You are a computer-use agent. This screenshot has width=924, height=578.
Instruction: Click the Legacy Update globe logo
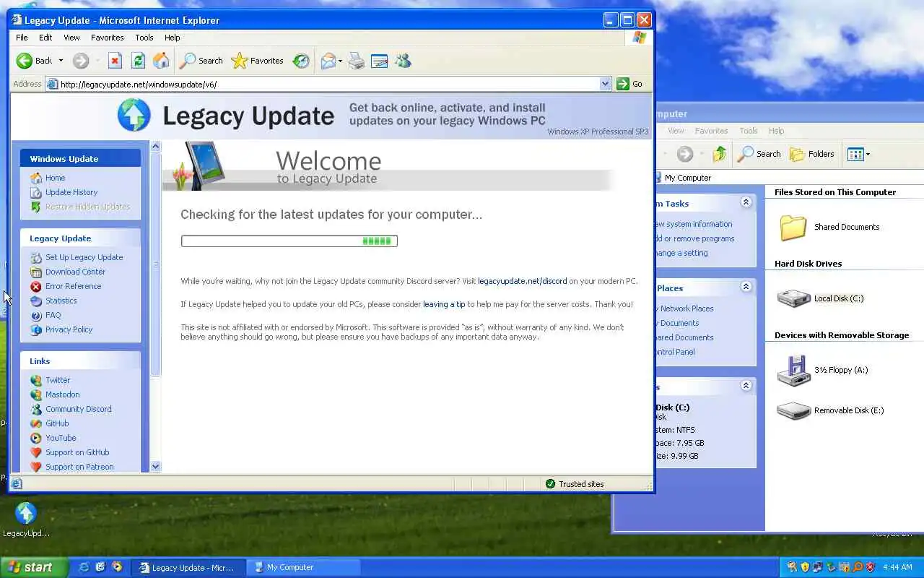[x=134, y=115]
